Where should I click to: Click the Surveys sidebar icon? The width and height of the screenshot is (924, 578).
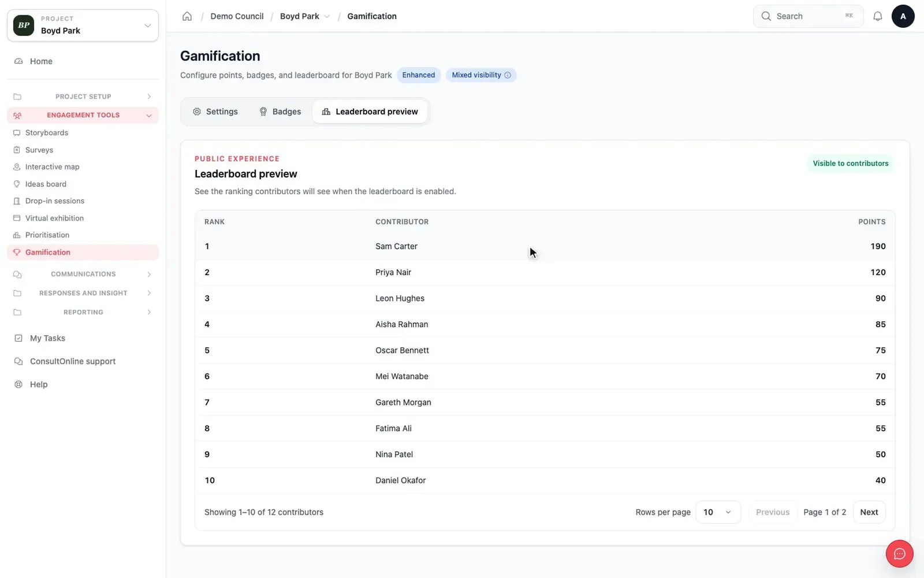pos(17,150)
